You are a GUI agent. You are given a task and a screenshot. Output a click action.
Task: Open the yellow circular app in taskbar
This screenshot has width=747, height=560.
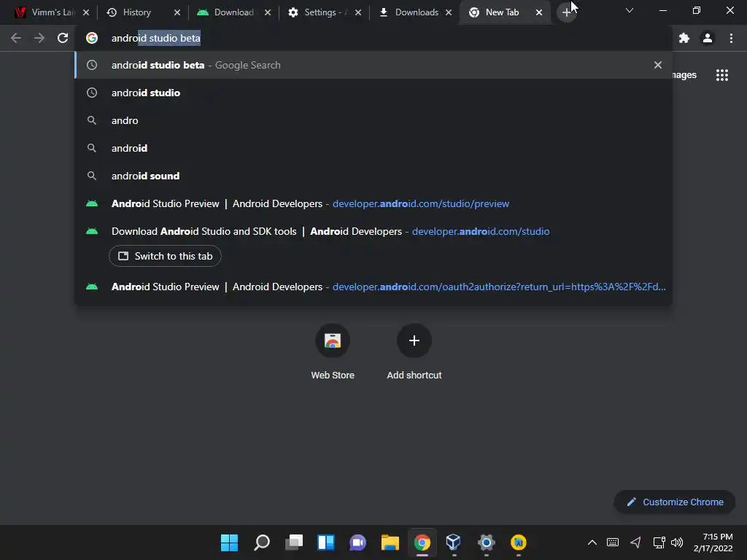tap(519, 542)
